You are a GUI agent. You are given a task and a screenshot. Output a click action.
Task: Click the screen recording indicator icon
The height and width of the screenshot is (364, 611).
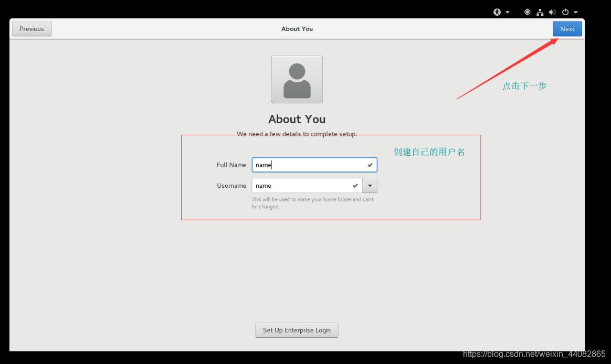point(527,12)
